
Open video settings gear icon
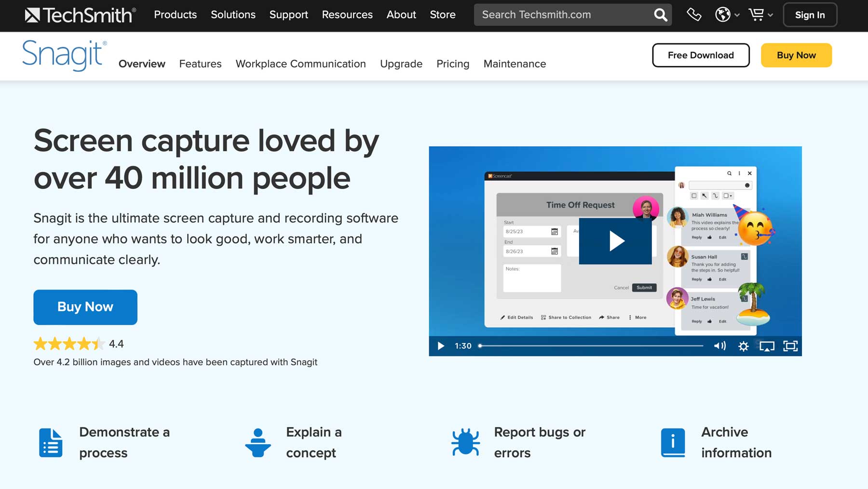tap(743, 346)
